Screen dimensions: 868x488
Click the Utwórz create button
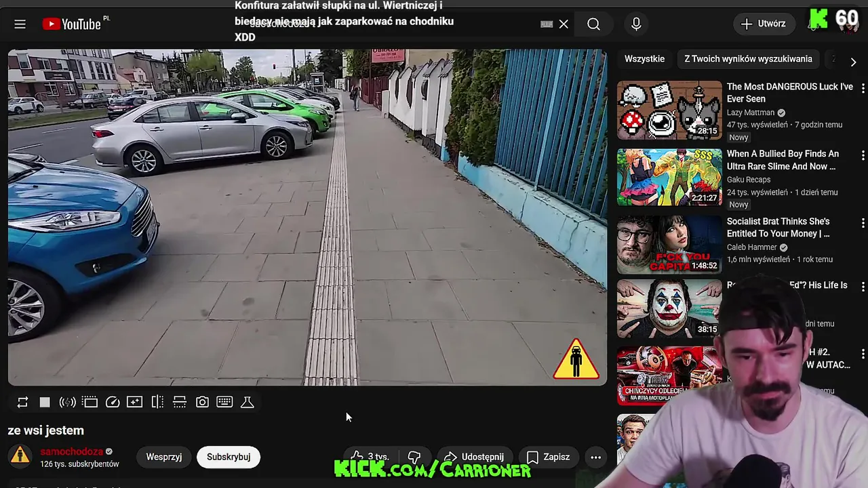tap(764, 24)
